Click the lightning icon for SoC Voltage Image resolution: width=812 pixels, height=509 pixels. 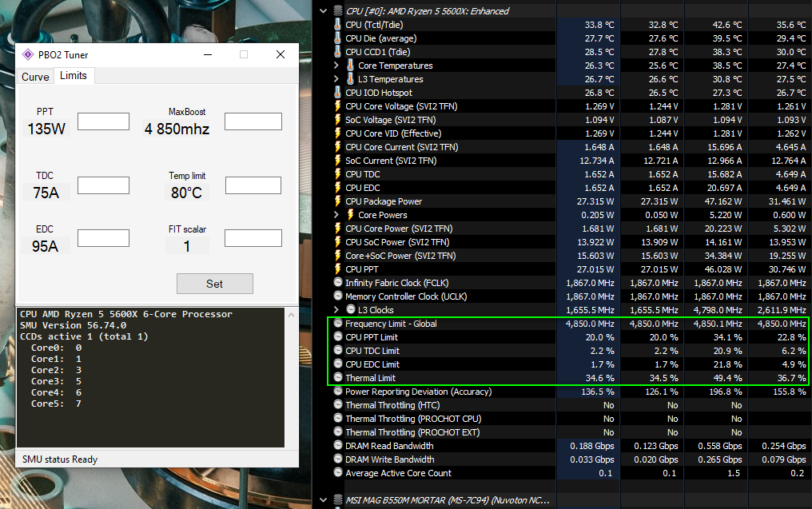[x=337, y=120]
